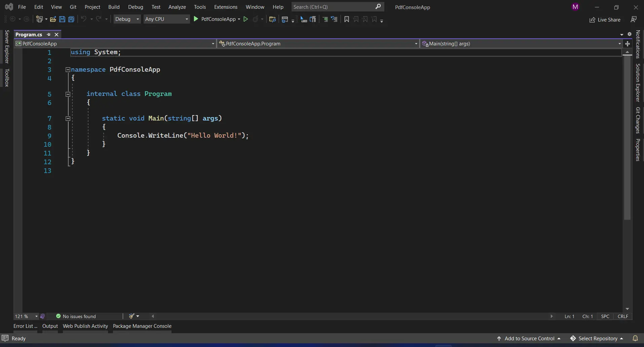Collapse the namespace PdfConsoleApp code block
This screenshot has width=644, height=347.
click(x=68, y=70)
